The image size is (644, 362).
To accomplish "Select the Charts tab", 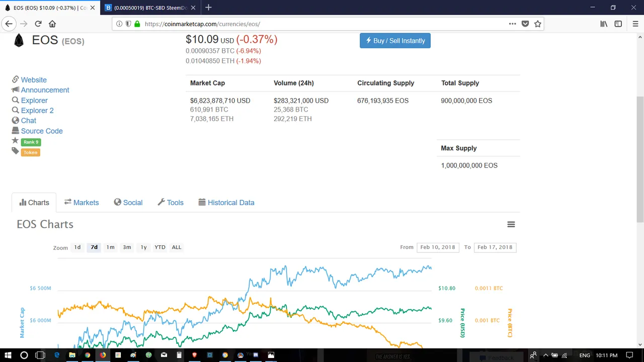I will pos(34,203).
